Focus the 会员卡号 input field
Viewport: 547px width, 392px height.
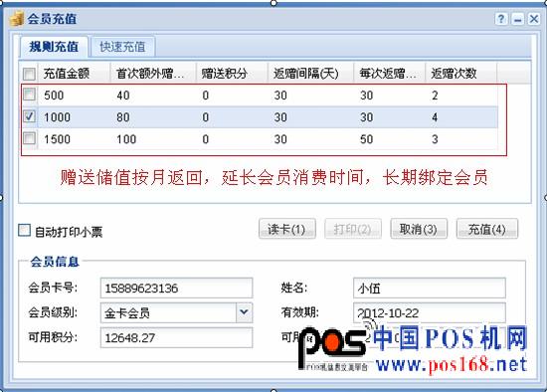click(176, 288)
